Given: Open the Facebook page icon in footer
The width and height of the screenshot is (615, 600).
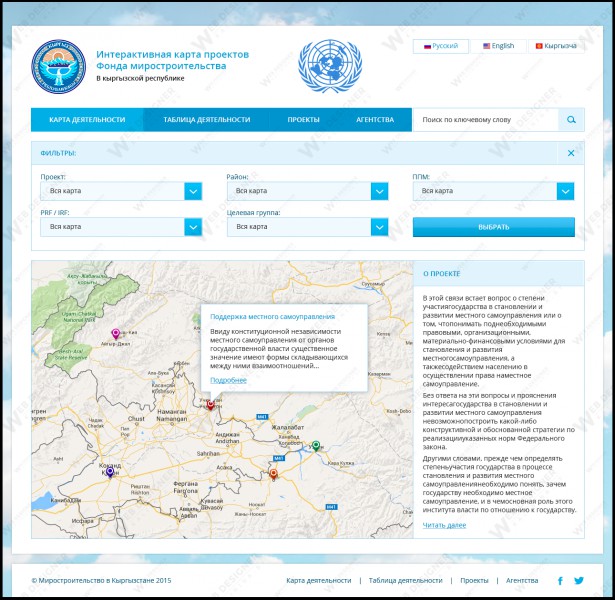Looking at the screenshot, I should pos(560,580).
